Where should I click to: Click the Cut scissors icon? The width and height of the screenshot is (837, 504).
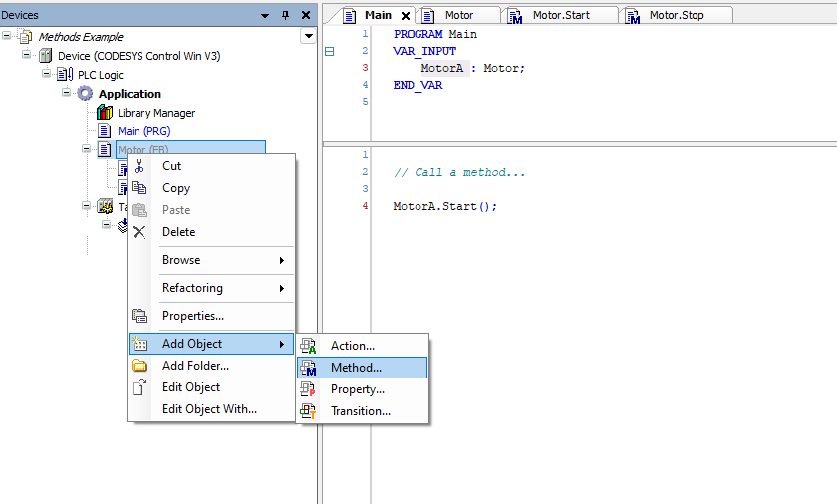[x=139, y=166]
